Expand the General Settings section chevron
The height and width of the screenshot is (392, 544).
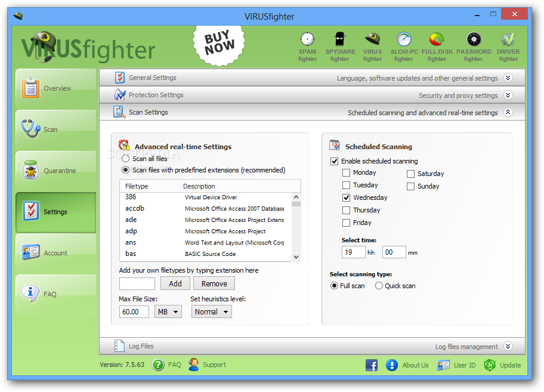[x=508, y=78]
